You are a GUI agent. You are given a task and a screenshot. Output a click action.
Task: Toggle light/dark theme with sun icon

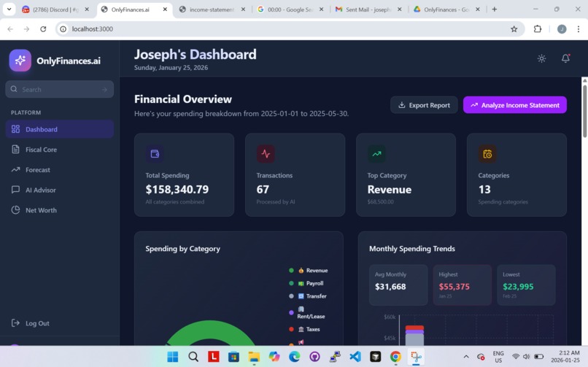pos(541,58)
